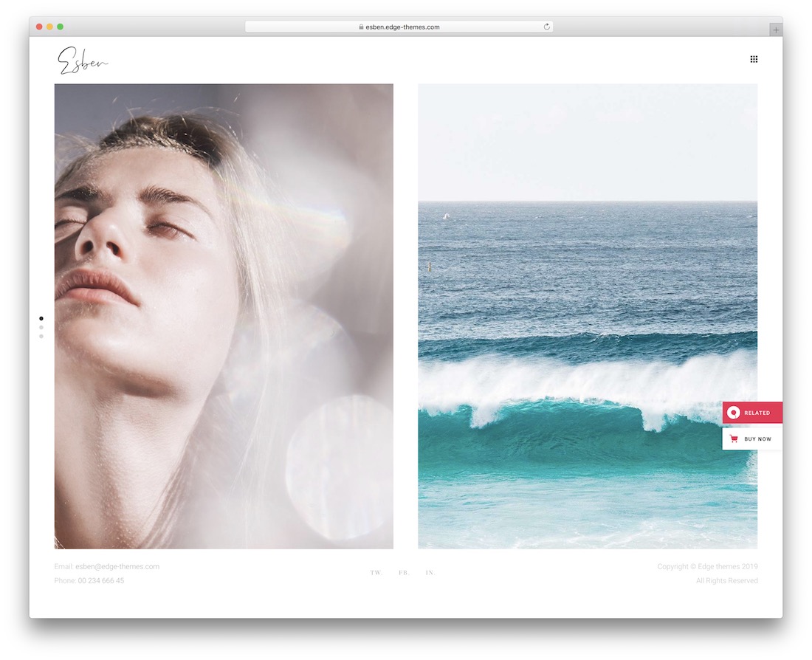Click the Buy Now side button
The height and width of the screenshot is (660, 812).
click(x=752, y=439)
